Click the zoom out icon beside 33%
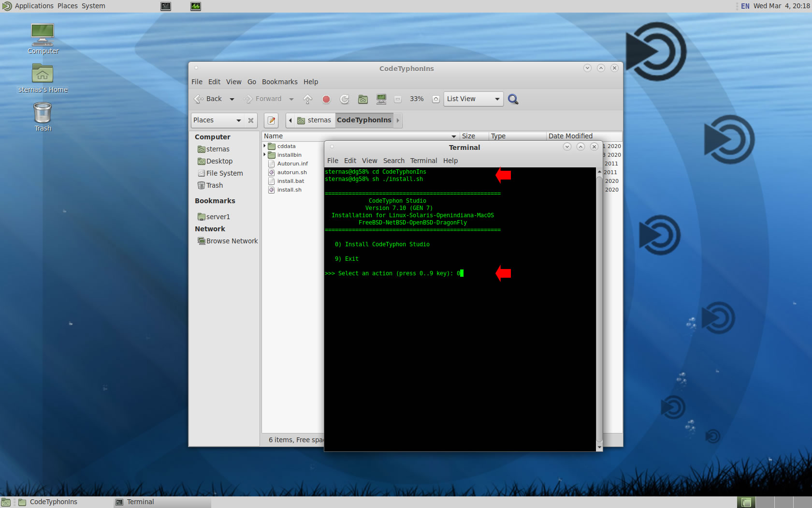The image size is (812, 508). pos(398,99)
